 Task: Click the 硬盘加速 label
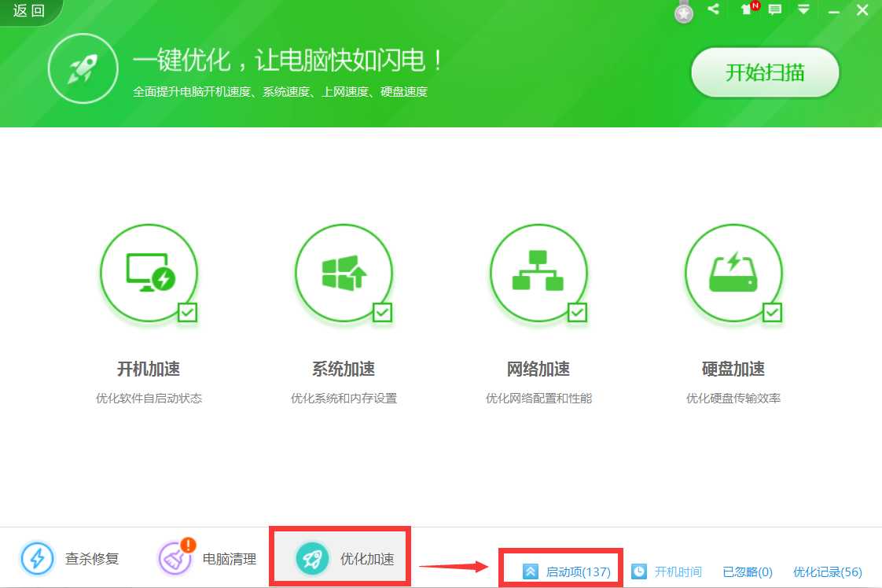[733, 369]
